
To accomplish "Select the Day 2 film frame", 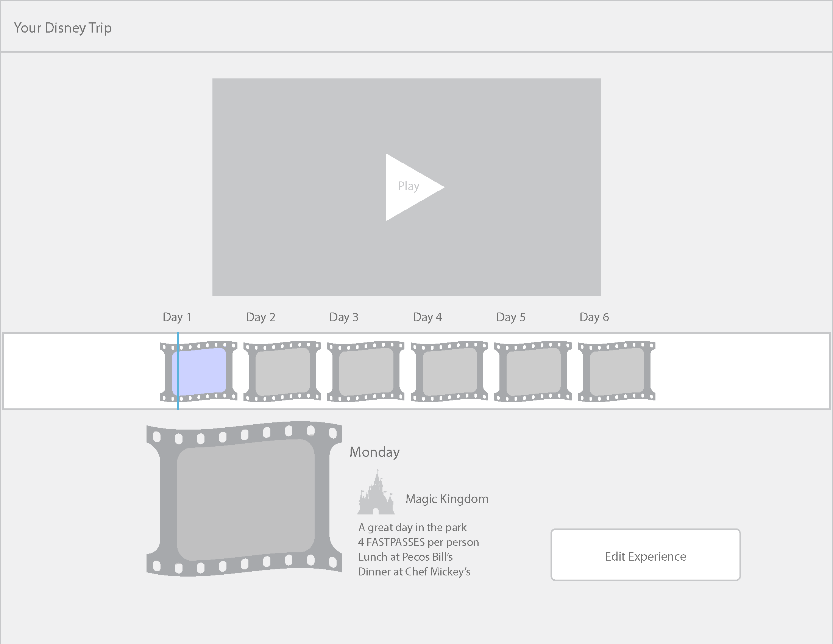I will coord(282,371).
